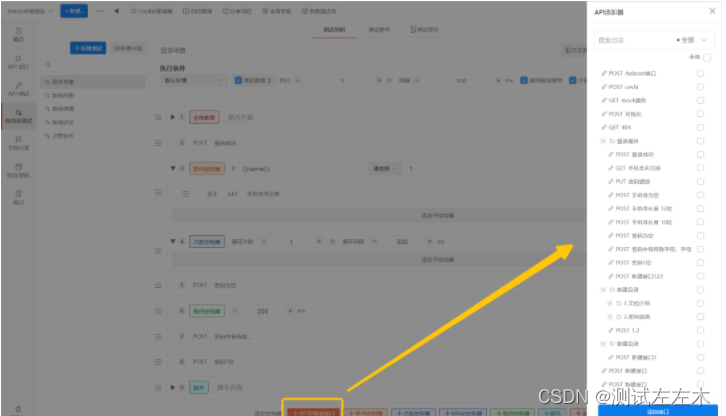The height and width of the screenshot is (416, 726).
Task: Click the folder icon of 1.文档介绍
Action: click(619, 303)
